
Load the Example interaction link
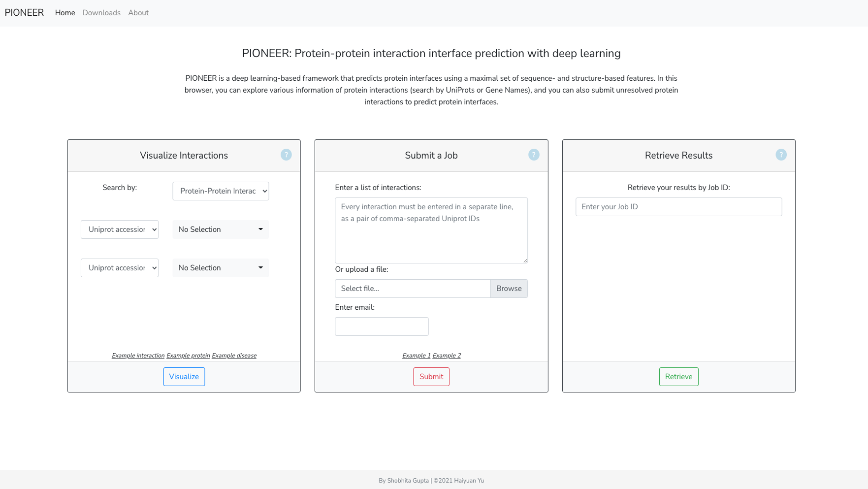(138, 356)
